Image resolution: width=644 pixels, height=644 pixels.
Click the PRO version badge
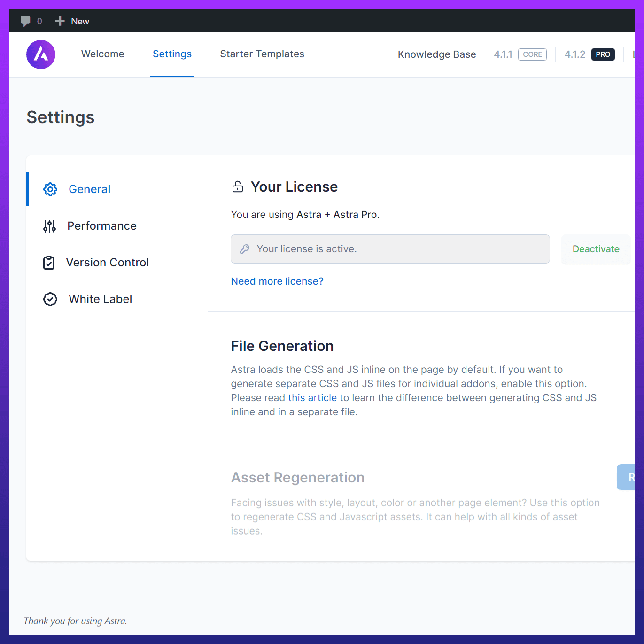coord(603,54)
